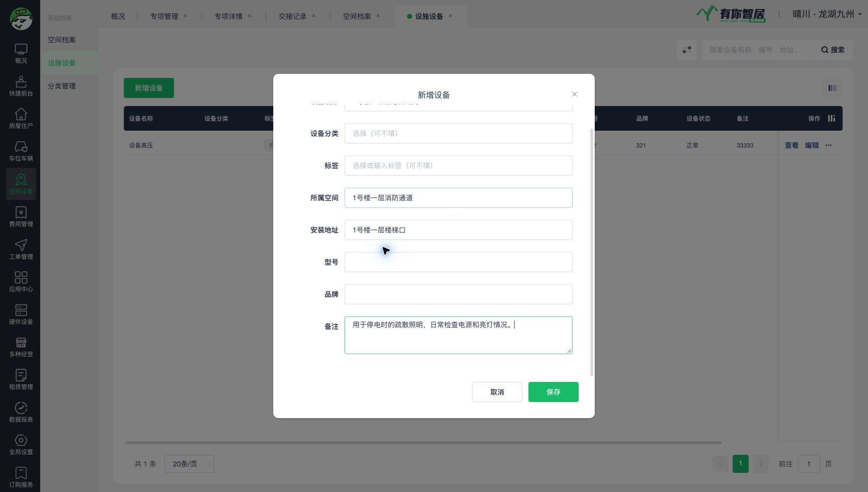This screenshot has height=492, width=868.
Task: Open the 20条/页 page size dropdown
Action: click(189, 464)
